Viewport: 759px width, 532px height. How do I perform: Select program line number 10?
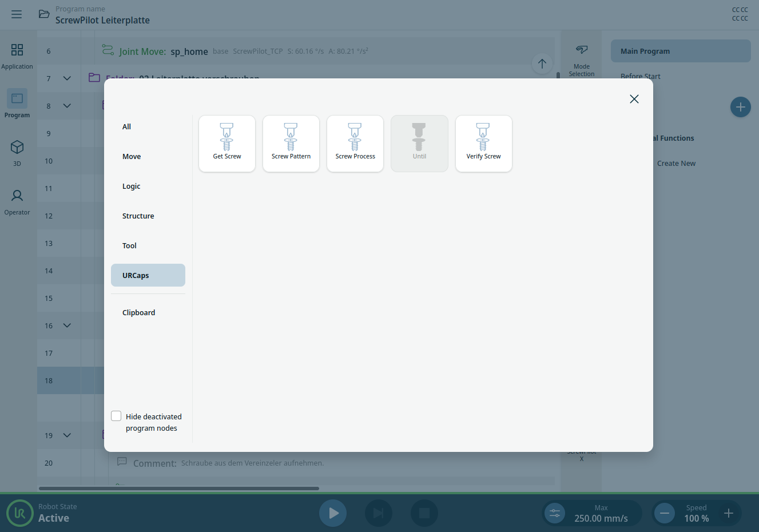49,161
